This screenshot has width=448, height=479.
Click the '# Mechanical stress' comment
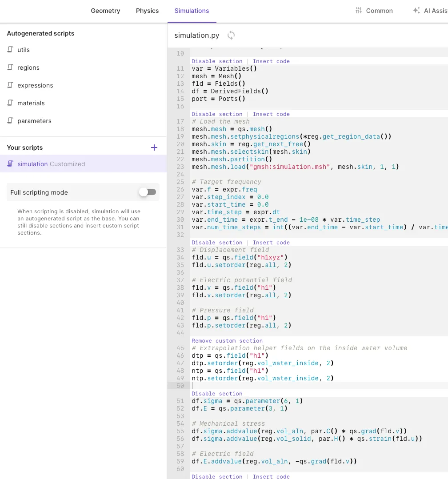pos(228,423)
